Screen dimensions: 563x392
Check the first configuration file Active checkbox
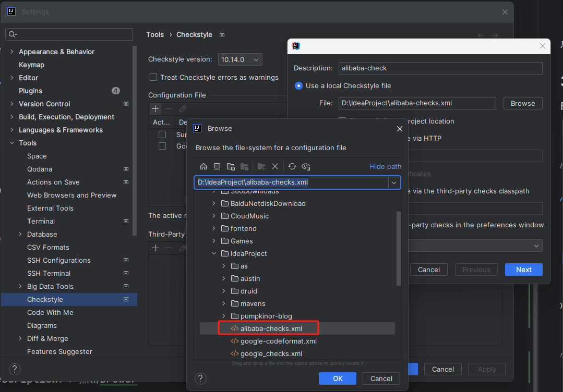coord(162,134)
